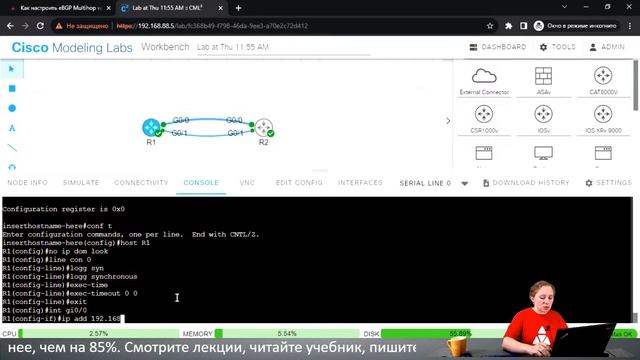640x360 pixels.
Task: Pick the desktop monitor node icon
Action: pyautogui.click(x=543, y=153)
